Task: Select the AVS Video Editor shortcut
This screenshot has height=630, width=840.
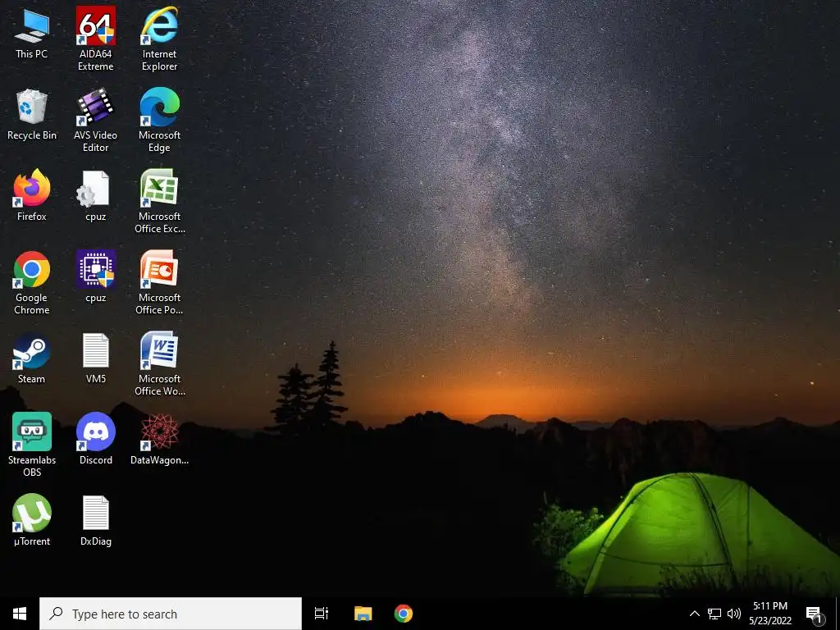Action: 95,120
